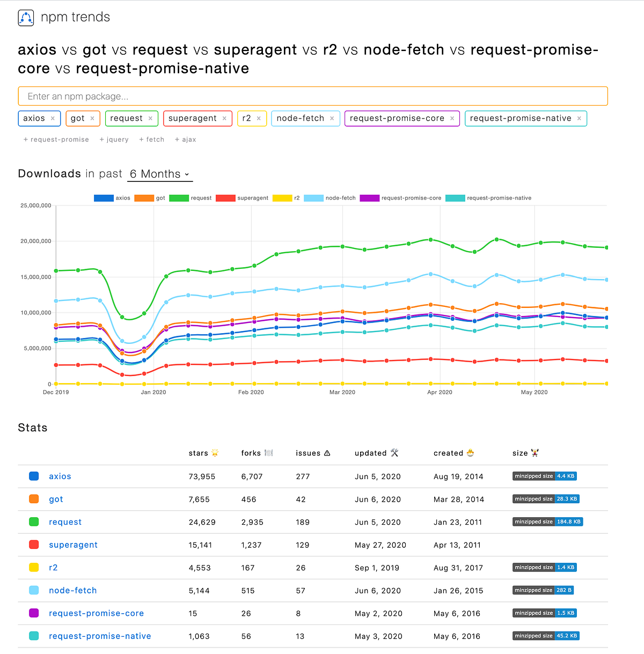Image resolution: width=644 pixels, height=654 pixels.
Task: Remove the request-promise-native package tag
Action: point(579,118)
